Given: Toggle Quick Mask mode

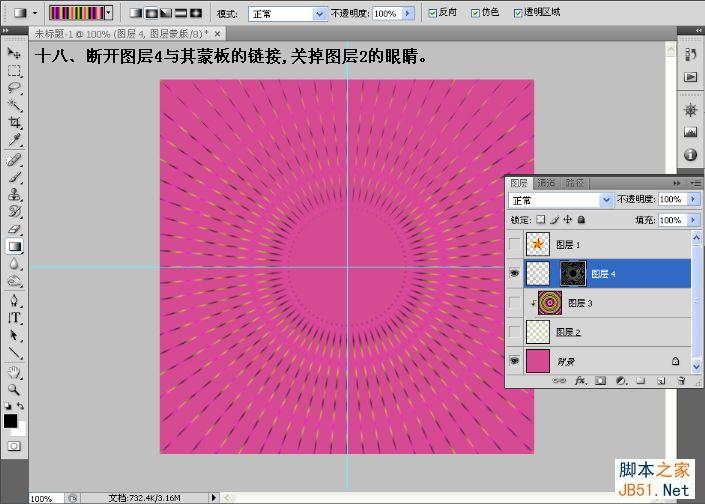Looking at the screenshot, I should [x=14, y=446].
